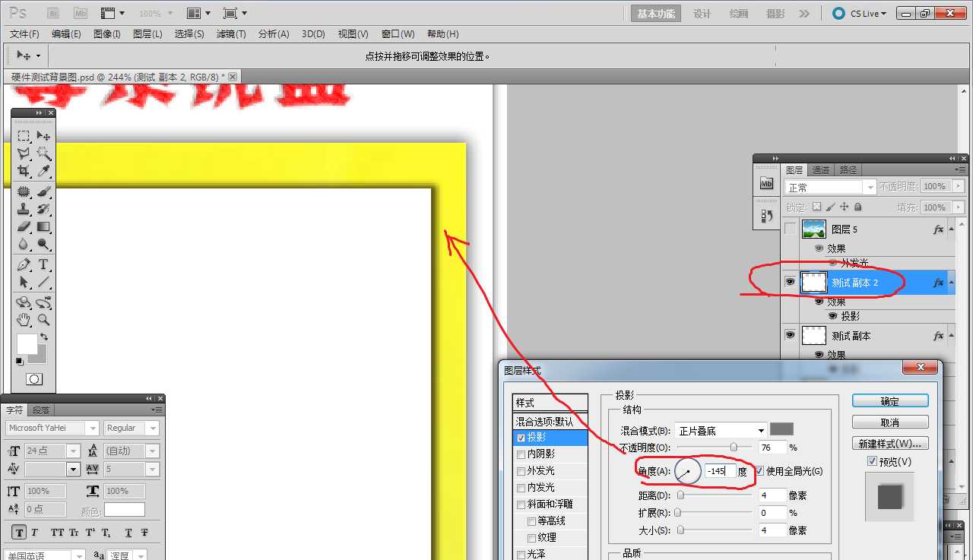
Task: Select the Eyedropper tool
Action: pos(44,171)
